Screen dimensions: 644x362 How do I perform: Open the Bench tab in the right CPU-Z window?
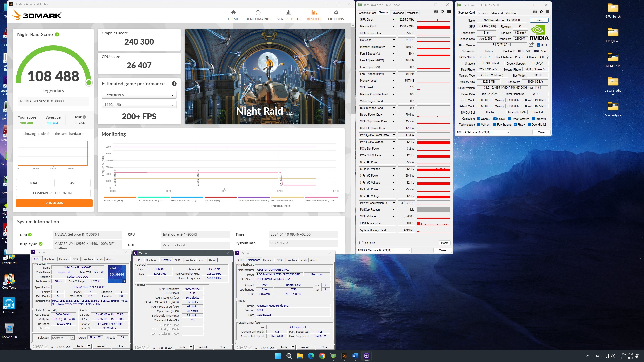tap(303, 260)
